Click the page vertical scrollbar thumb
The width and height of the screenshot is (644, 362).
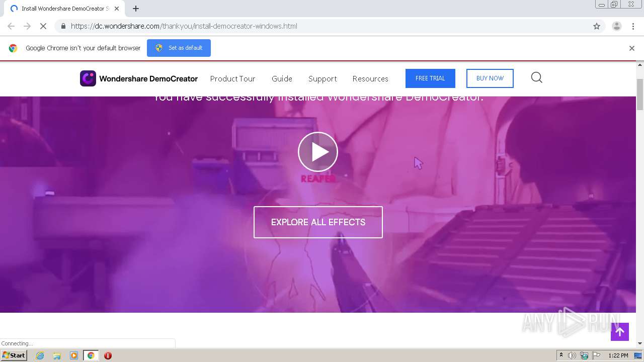coord(640,95)
